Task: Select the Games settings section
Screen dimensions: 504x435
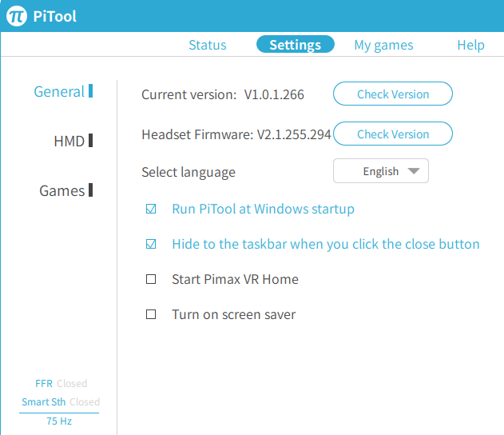Action: point(63,191)
